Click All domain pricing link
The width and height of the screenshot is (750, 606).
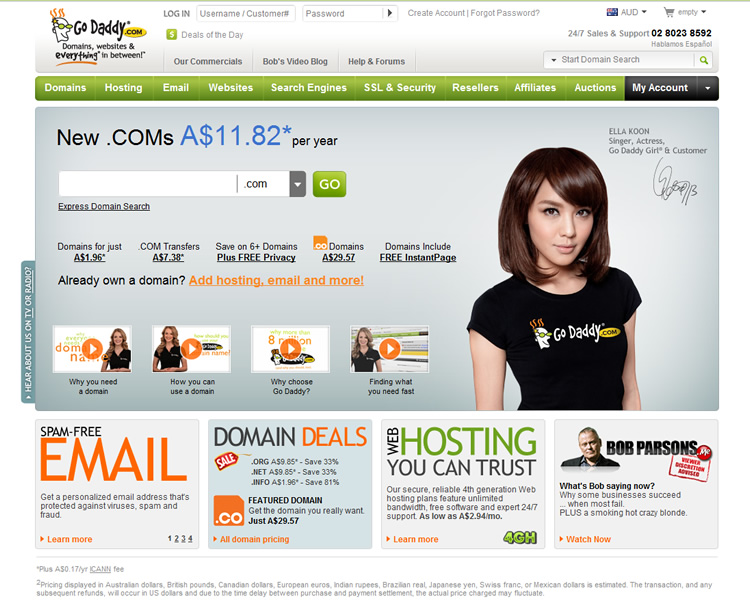[x=254, y=539]
